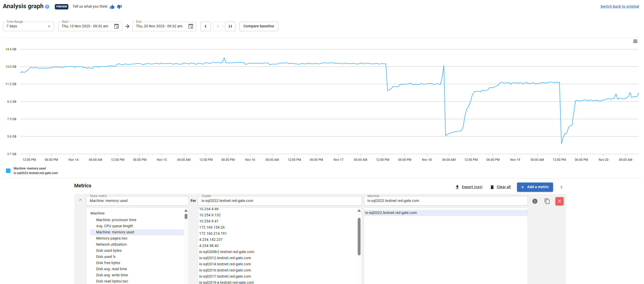The image size is (644, 284).
Task: Duplicate the metric with copy icon
Action: click(547, 201)
